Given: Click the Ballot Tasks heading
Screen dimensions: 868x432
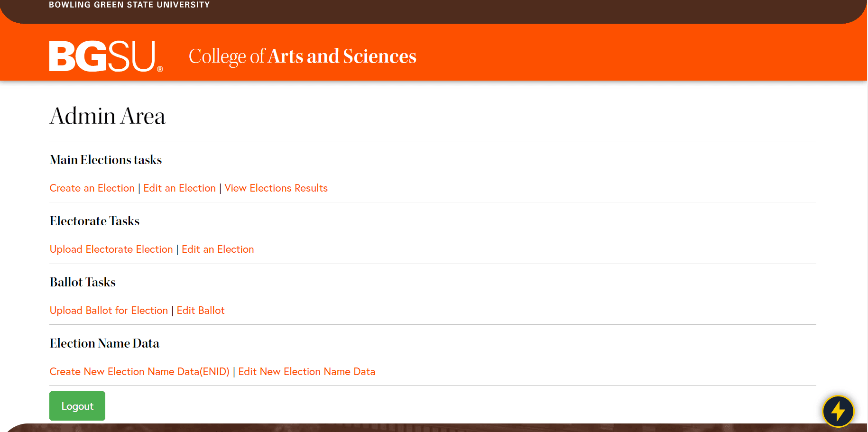Looking at the screenshot, I should pyautogui.click(x=83, y=282).
